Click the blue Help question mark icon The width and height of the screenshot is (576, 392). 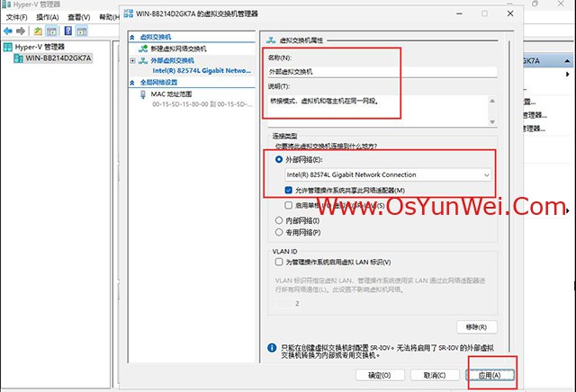click(x=68, y=31)
